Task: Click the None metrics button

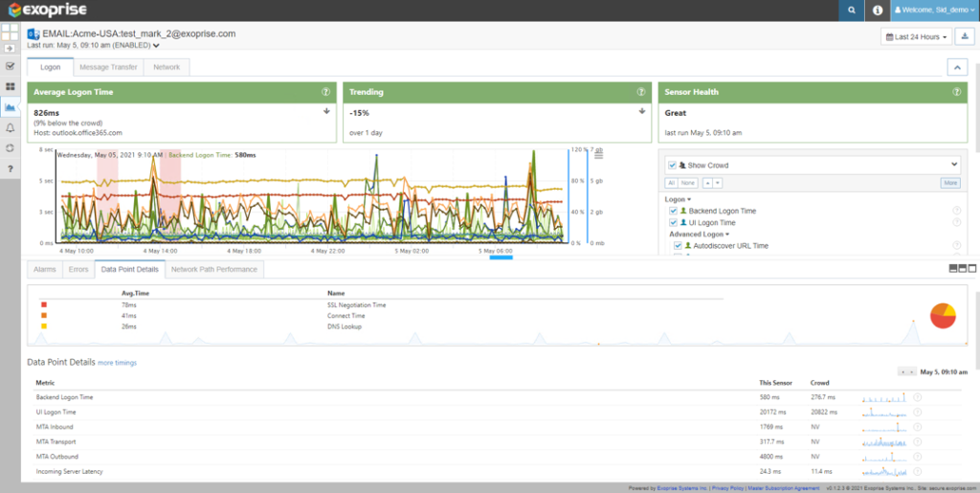Action: pyautogui.click(x=688, y=183)
